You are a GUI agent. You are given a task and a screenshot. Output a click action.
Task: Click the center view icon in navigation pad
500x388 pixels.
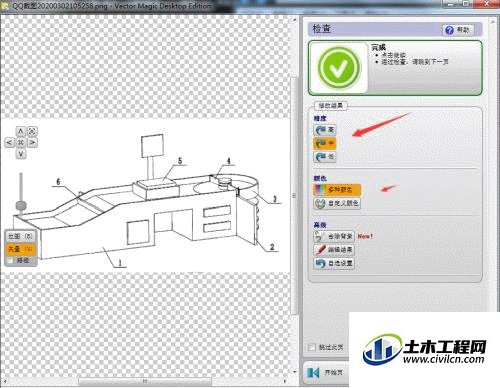pyautogui.click(x=21, y=143)
